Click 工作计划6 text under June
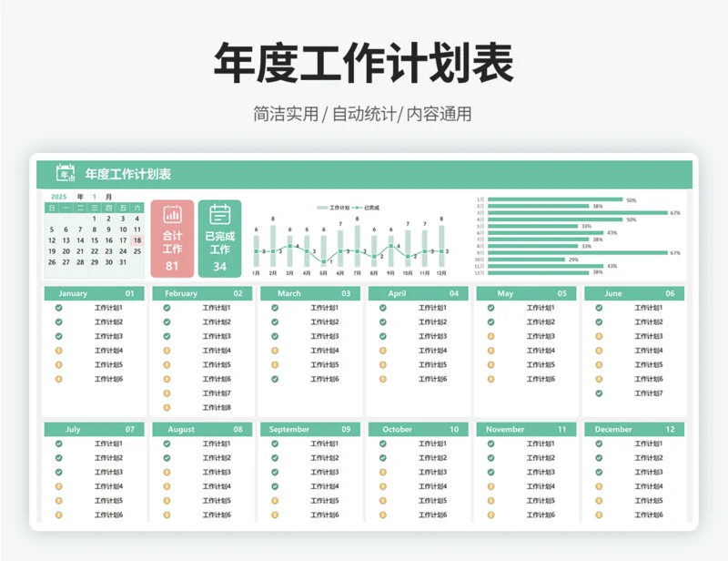This screenshot has width=728, height=561. pos(649,379)
